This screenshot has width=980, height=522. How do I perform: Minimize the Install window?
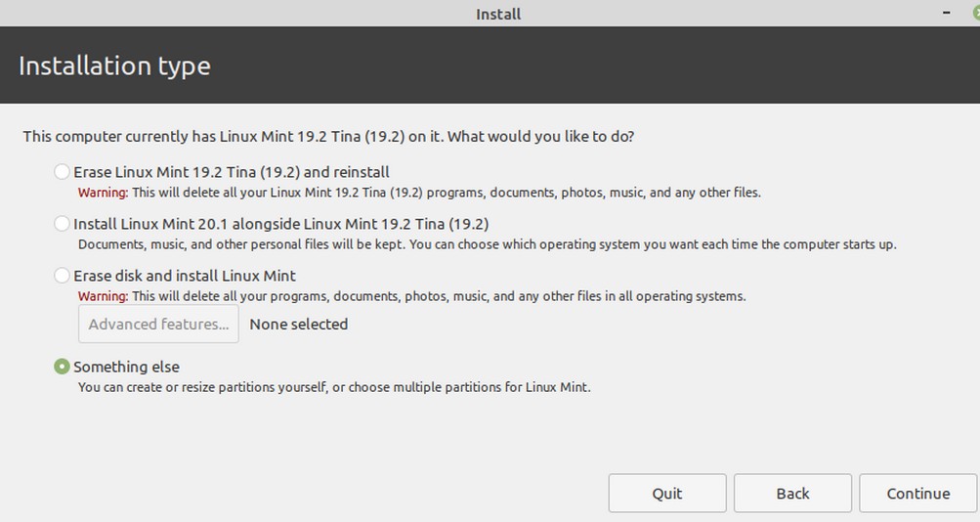point(947,13)
